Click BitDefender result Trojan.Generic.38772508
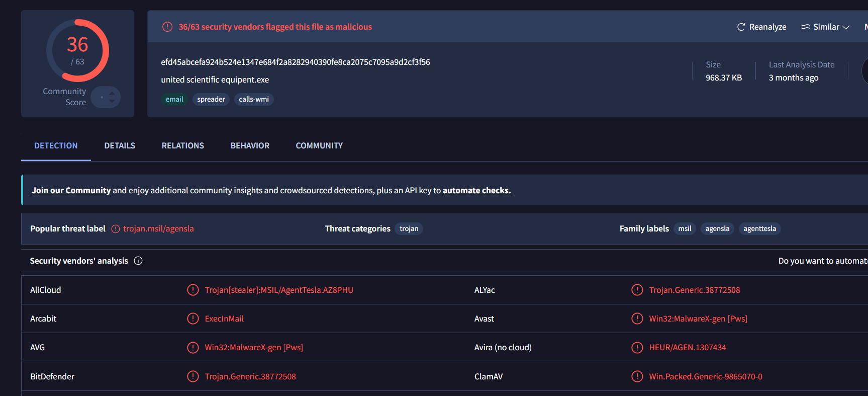This screenshot has height=396, width=868. pos(250,376)
